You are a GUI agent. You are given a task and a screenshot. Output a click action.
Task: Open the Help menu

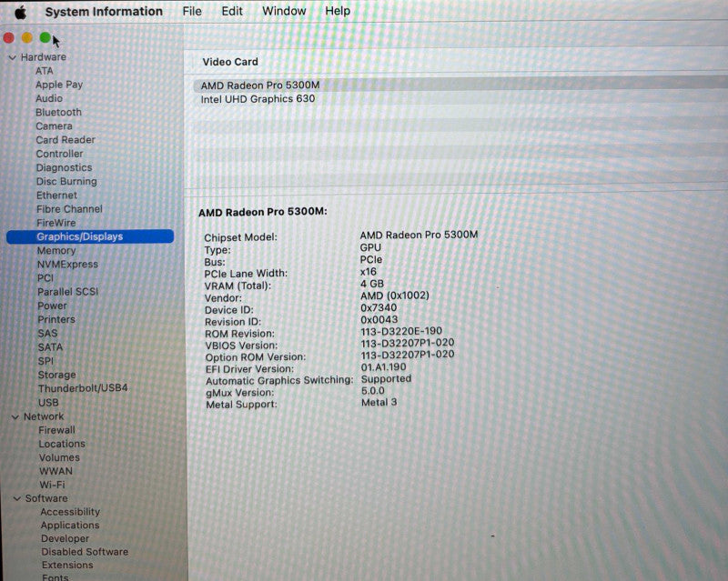[x=338, y=11]
